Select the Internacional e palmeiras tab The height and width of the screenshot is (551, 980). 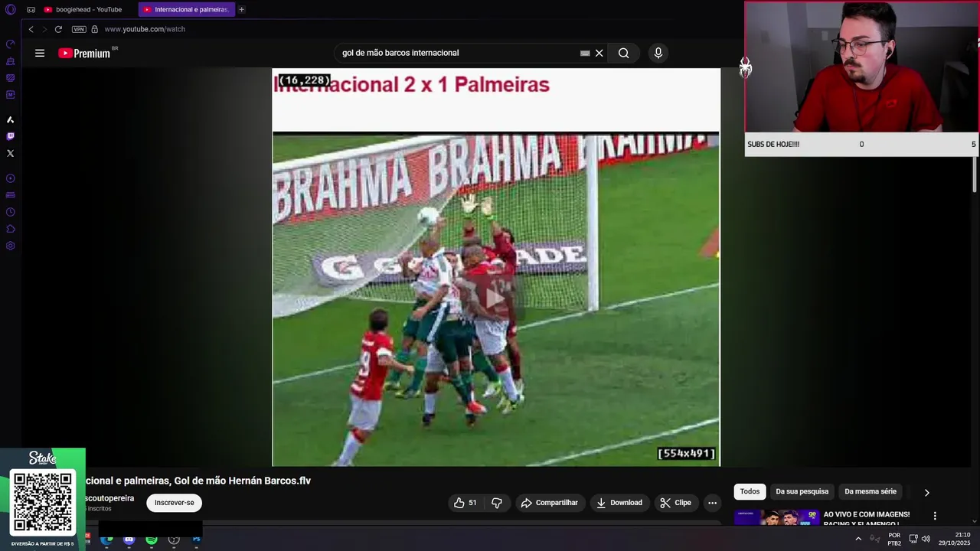coord(187,10)
